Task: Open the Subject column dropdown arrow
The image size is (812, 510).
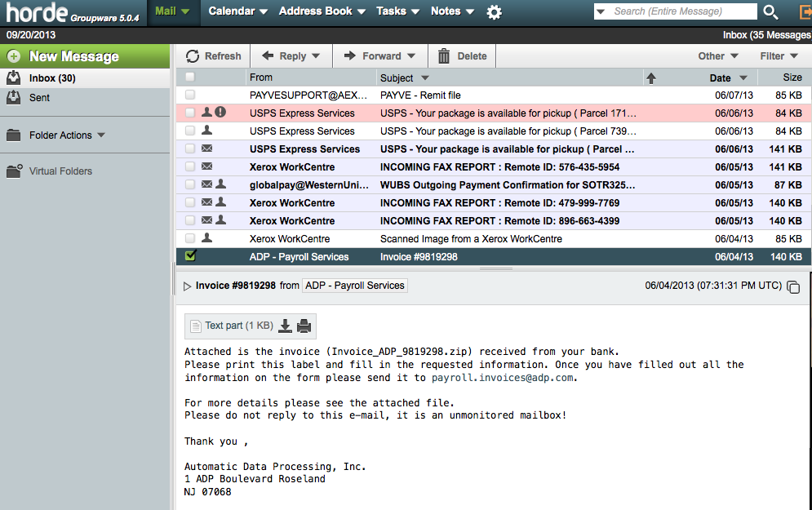Action: pos(425,78)
